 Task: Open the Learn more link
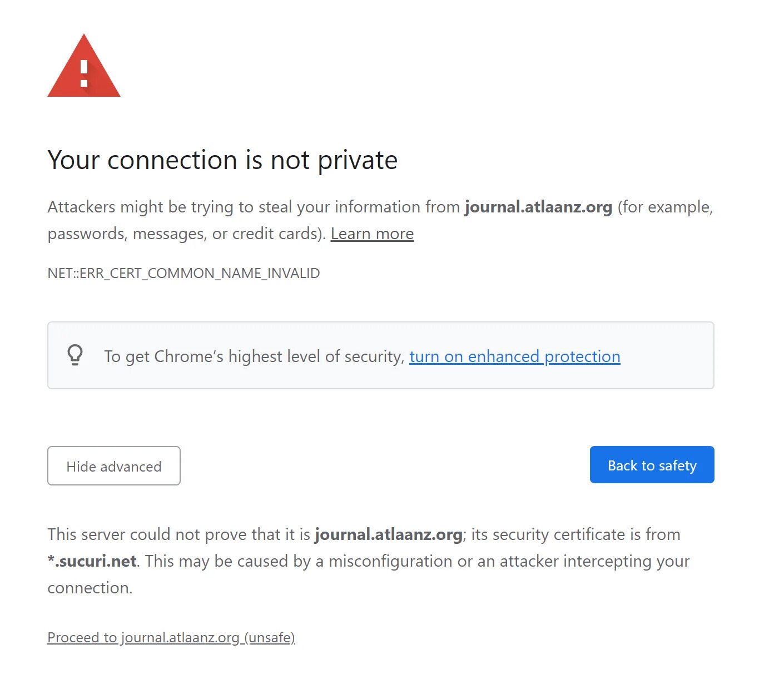coord(372,234)
